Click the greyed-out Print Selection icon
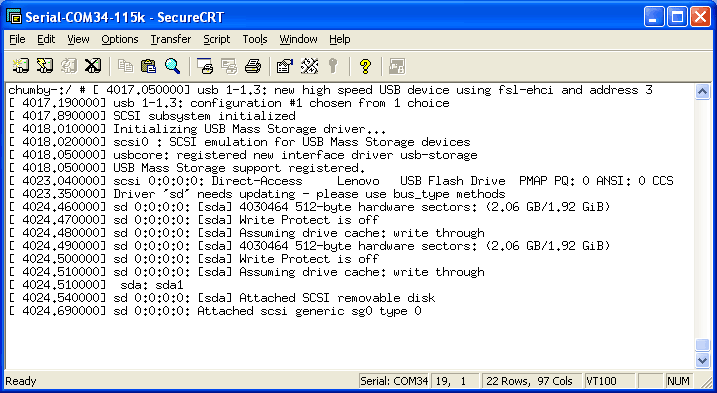 (229, 66)
